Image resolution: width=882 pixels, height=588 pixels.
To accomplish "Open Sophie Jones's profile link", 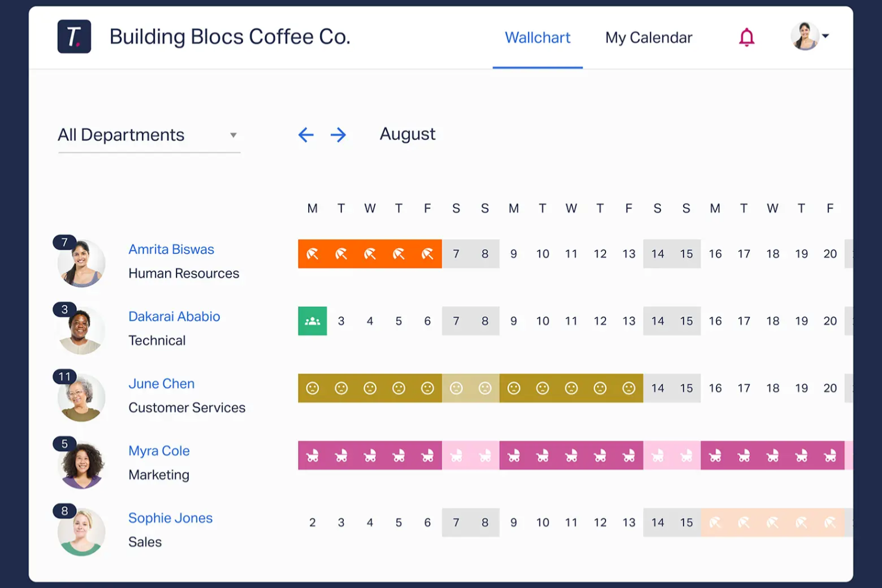I will (170, 518).
